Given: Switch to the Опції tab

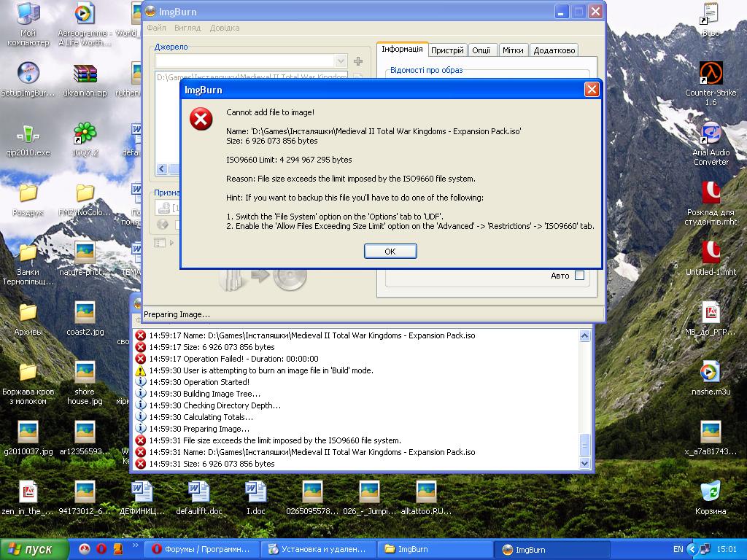Looking at the screenshot, I should click(481, 50).
